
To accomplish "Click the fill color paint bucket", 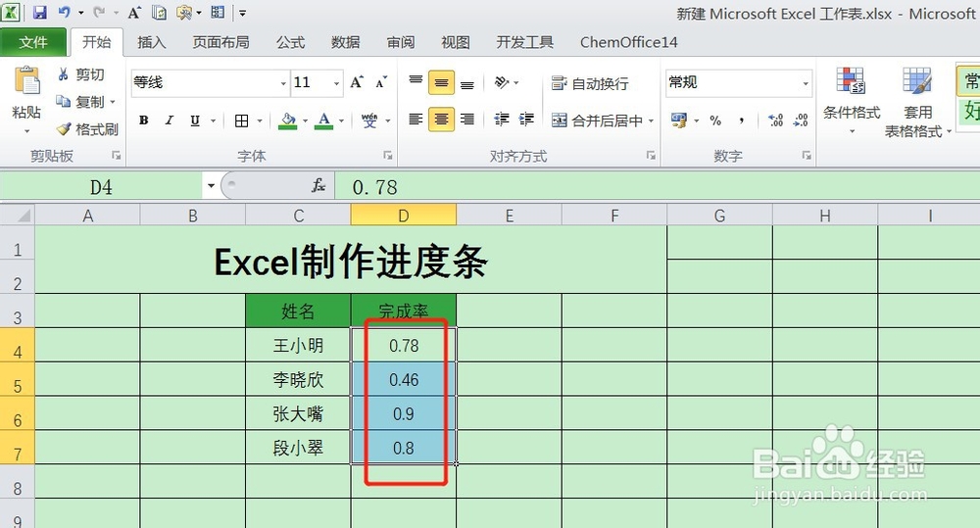I will [x=287, y=120].
